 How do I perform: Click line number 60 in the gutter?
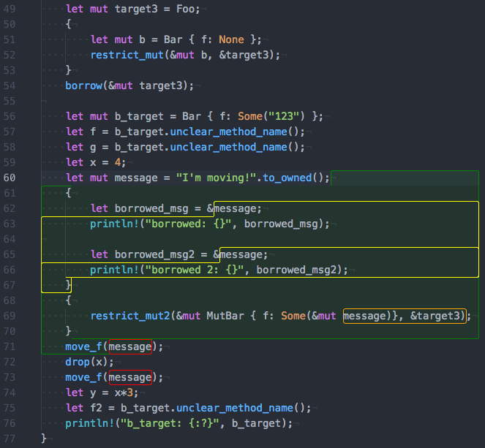click(10, 178)
